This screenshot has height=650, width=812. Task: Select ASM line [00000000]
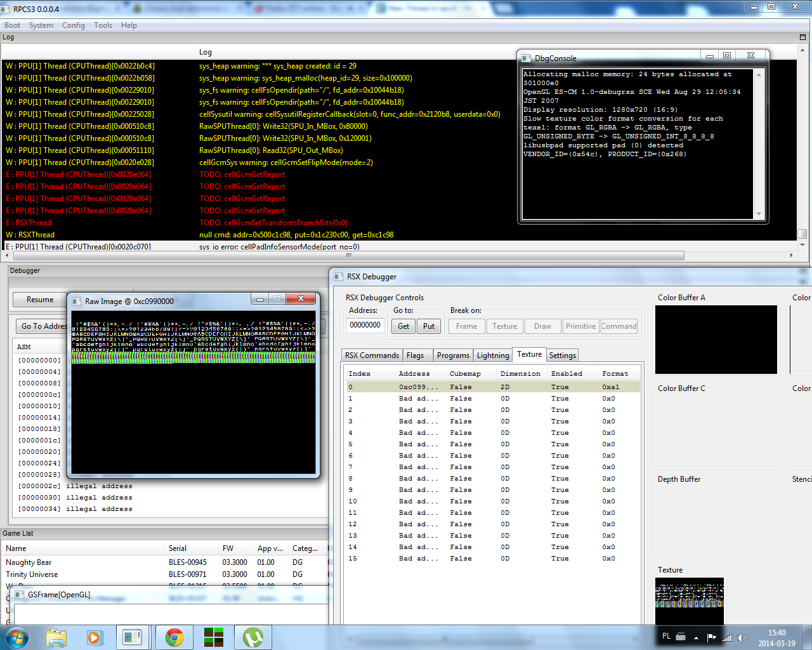coord(39,361)
